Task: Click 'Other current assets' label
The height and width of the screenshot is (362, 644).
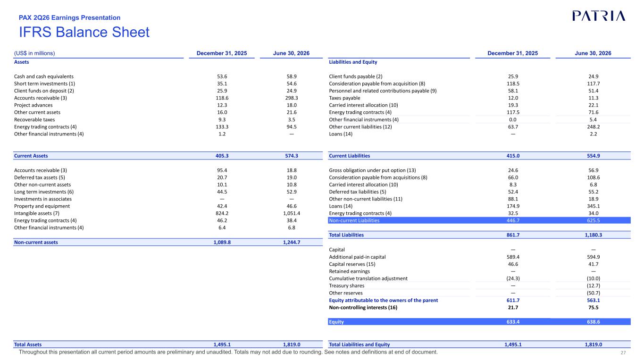Action: 37,112
